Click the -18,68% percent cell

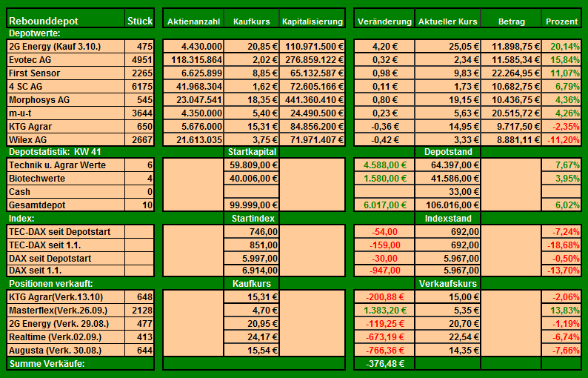[x=561, y=245]
